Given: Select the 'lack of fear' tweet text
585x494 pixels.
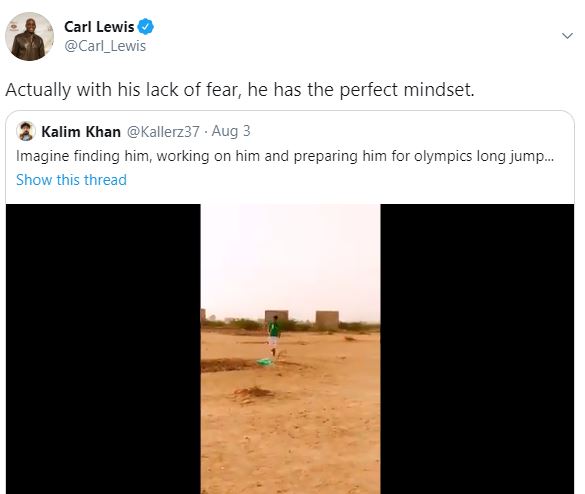Looking at the screenshot, I should point(240,90).
